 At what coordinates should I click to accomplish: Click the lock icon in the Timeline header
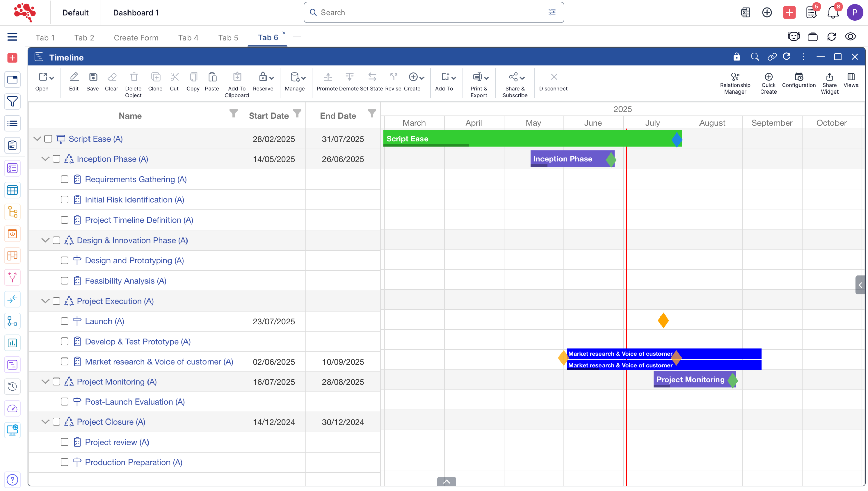point(736,57)
